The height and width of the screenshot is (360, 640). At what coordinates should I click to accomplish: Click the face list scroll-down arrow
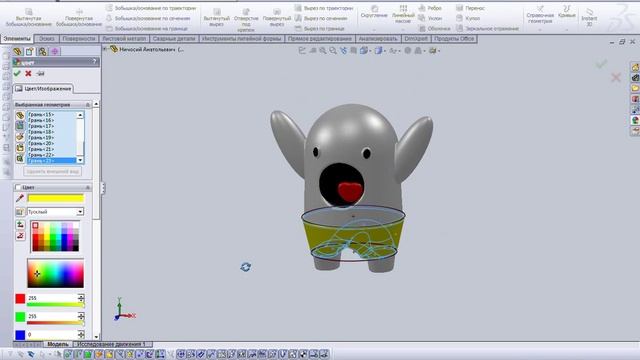point(80,160)
